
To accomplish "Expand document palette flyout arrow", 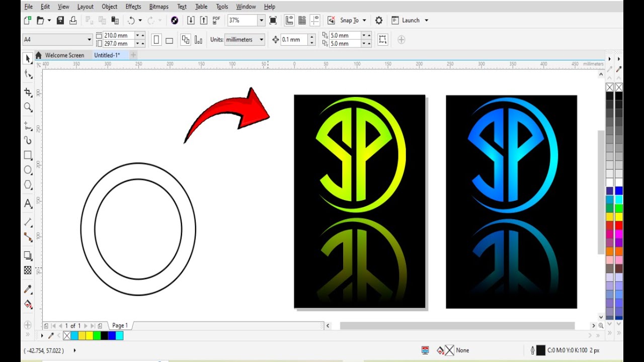I will click(42, 335).
